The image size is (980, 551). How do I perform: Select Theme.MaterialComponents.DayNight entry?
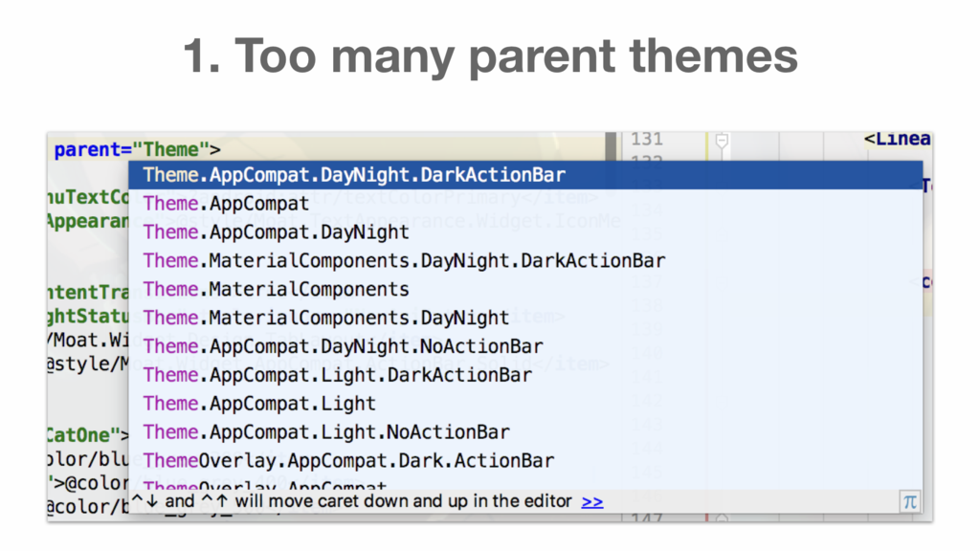(x=525, y=318)
